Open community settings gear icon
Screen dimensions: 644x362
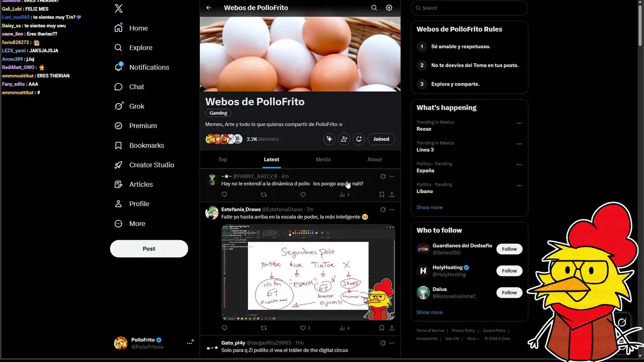(x=389, y=8)
